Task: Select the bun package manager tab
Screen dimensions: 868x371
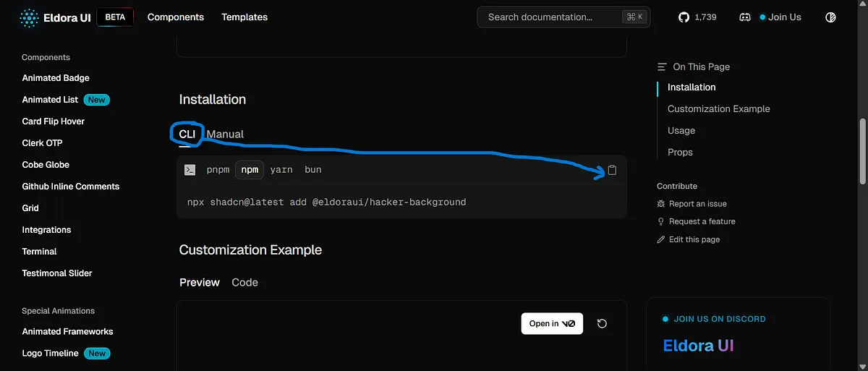Action: (313, 170)
